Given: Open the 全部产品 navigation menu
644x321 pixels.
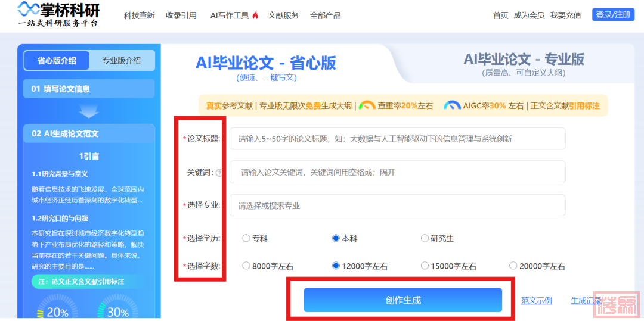Looking at the screenshot, I should click(x=325, y=15).
